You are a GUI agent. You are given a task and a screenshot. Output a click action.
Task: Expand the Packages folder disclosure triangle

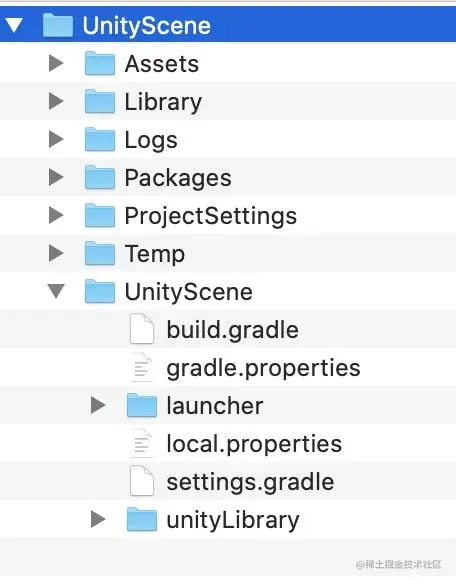(56, 177)
